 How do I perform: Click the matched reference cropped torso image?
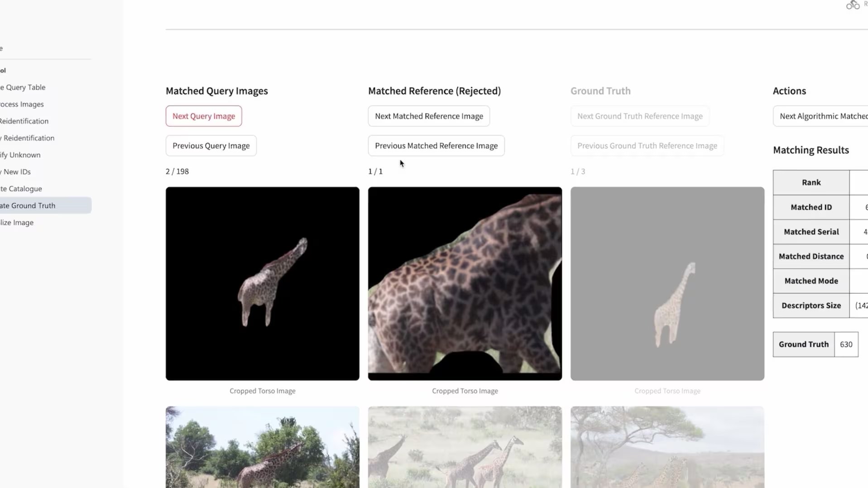[465, 283]
